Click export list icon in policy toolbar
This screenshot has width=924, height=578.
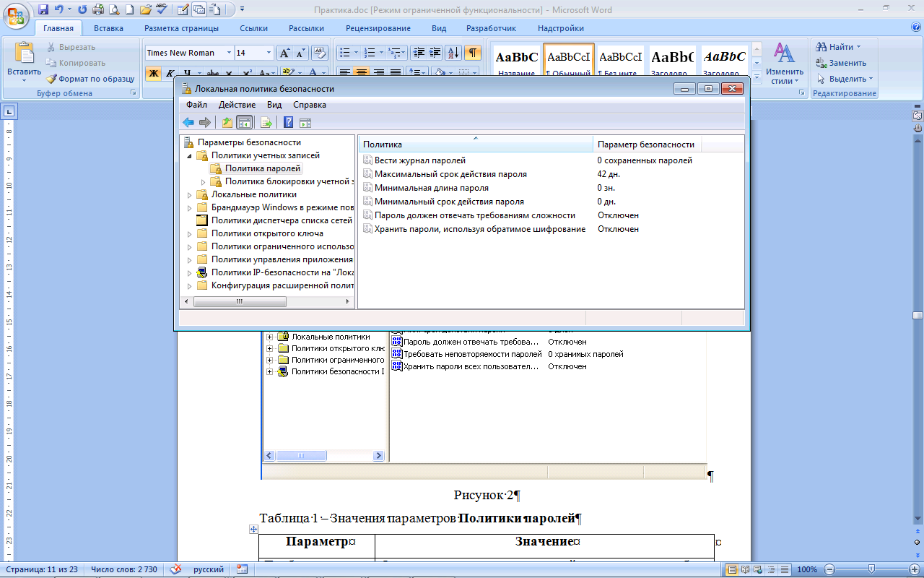coord(266,122)
